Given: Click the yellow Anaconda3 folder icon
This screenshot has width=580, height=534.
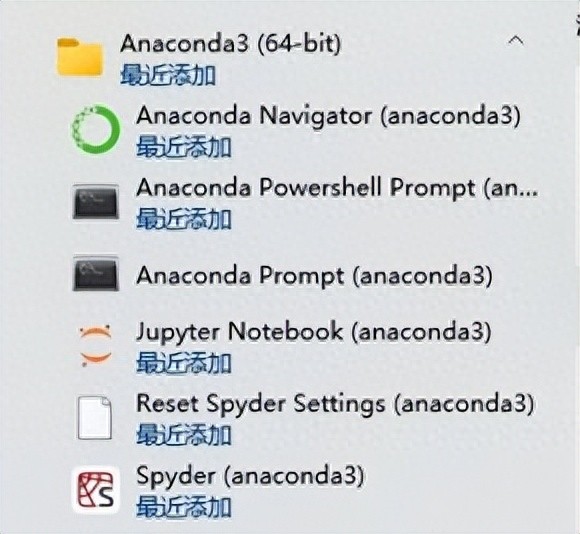Looking at the screenshot, I should 80,57.
